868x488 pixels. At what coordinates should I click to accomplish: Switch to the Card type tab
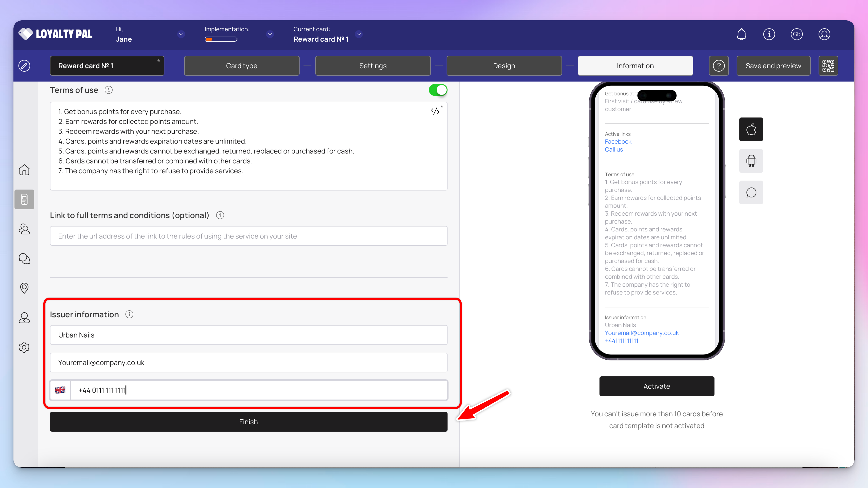[242, 66]
